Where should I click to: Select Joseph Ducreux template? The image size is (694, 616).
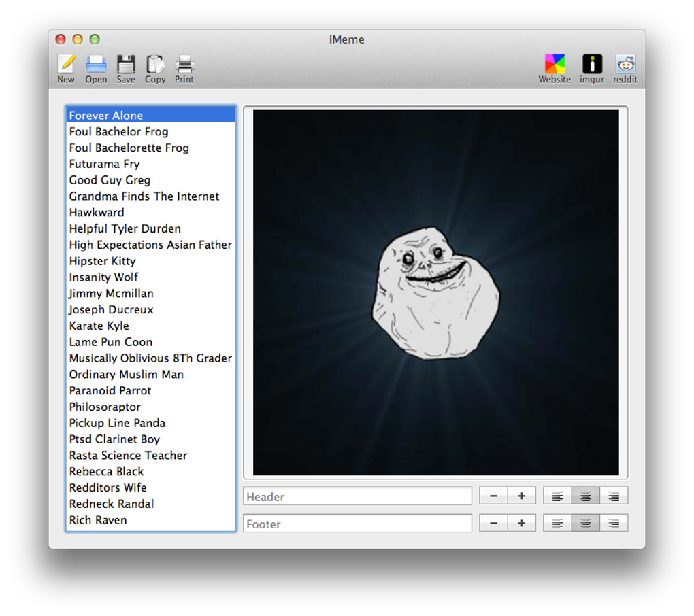click(151, 309)
